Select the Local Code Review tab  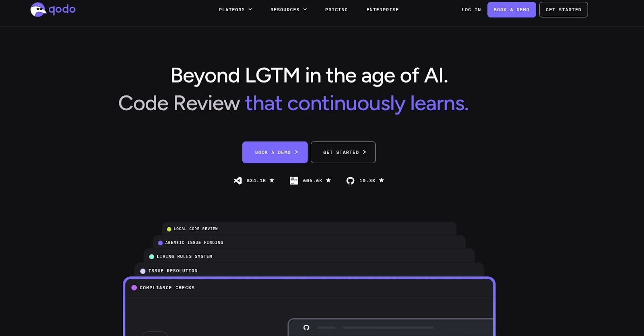(x=196, y=229)
